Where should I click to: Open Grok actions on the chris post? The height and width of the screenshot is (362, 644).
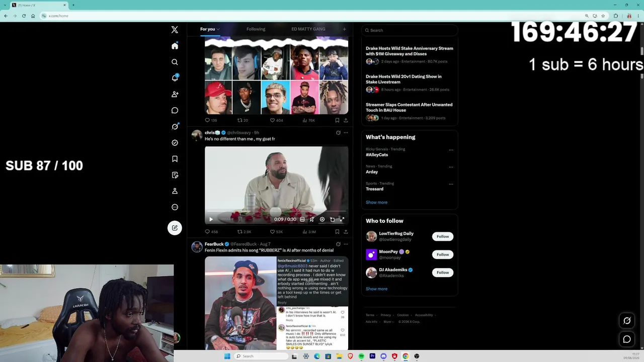(338, 133)
